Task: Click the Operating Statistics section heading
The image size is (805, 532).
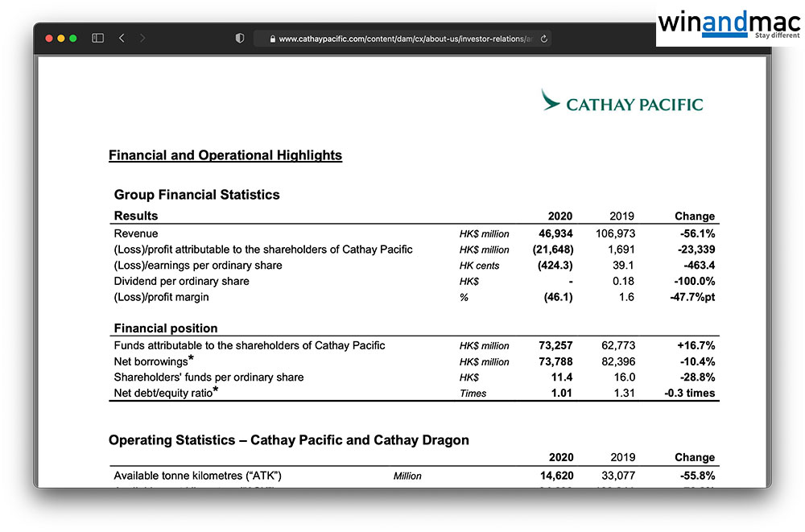Action: tap(288, 440)
